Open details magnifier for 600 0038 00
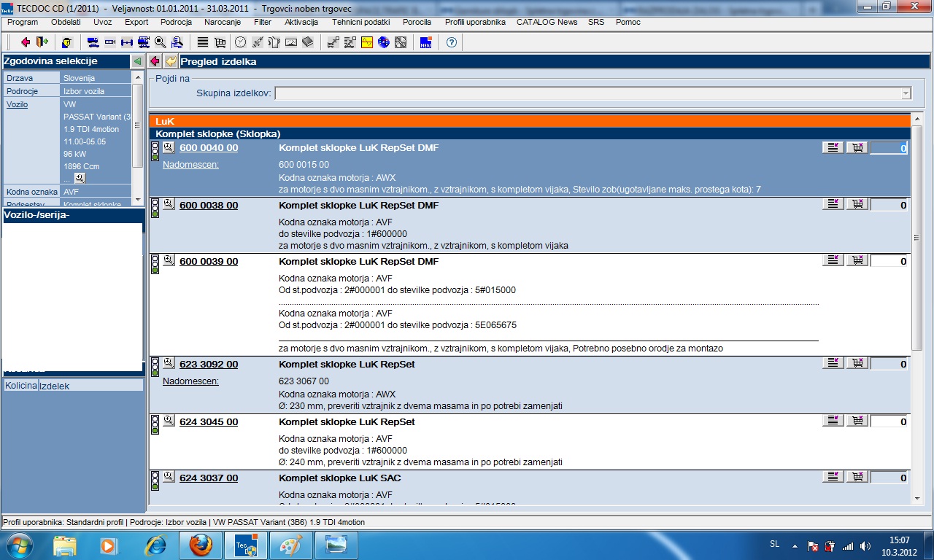 169,204
